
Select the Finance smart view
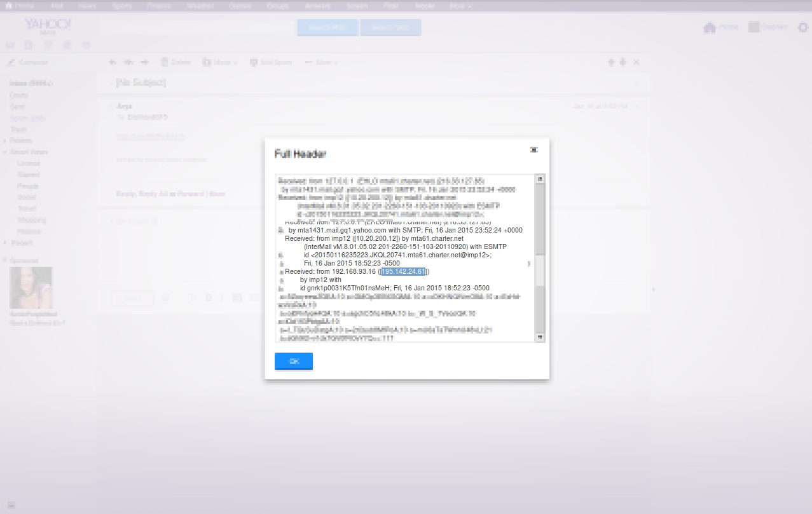click(x=29, y=231)
